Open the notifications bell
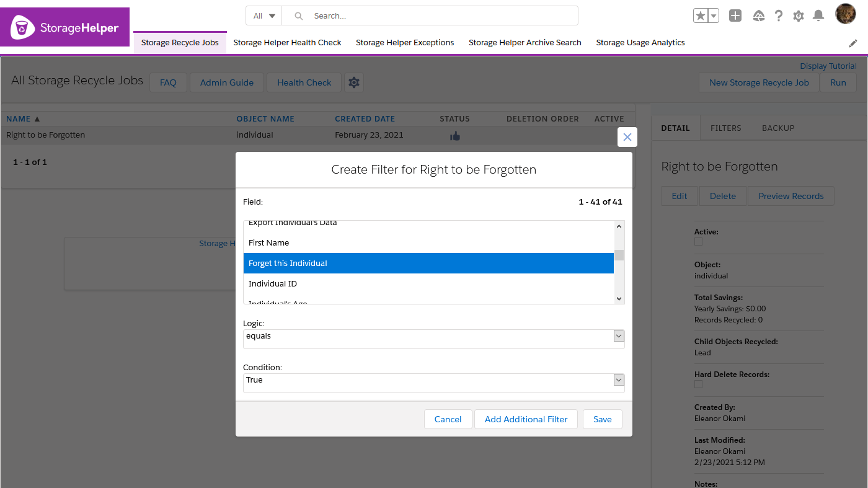This screenshot has height=488, width=868. pyautogui.click(x=818, y=16)
